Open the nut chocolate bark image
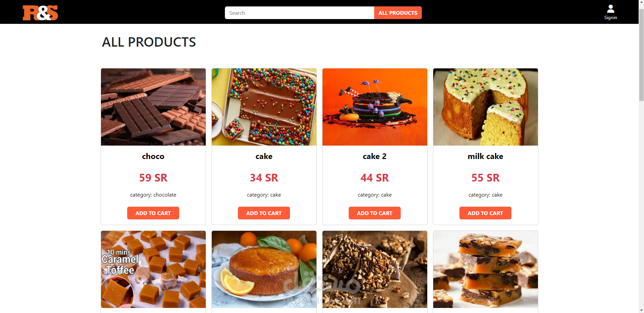 [375, 269]
